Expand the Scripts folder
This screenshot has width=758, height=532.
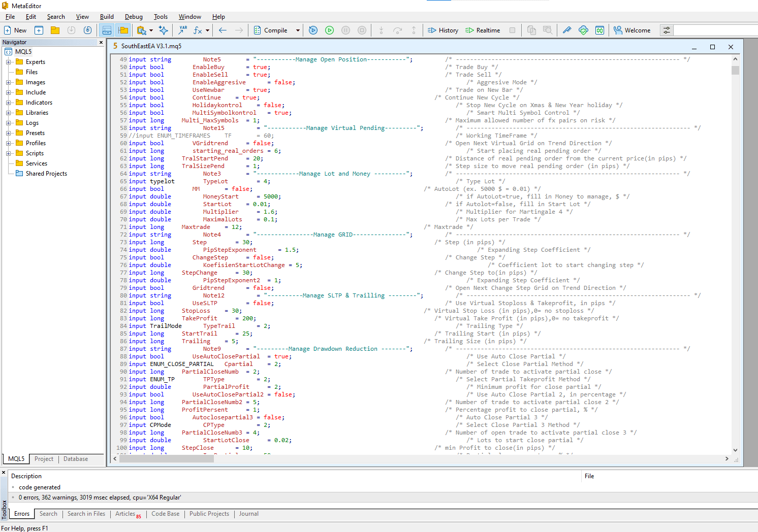[8, 153]
